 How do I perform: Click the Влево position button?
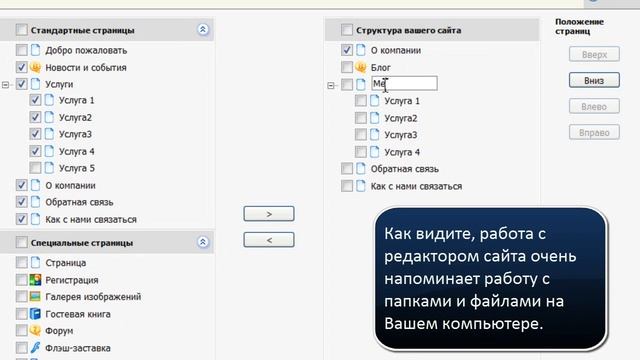tap(594, 107)
